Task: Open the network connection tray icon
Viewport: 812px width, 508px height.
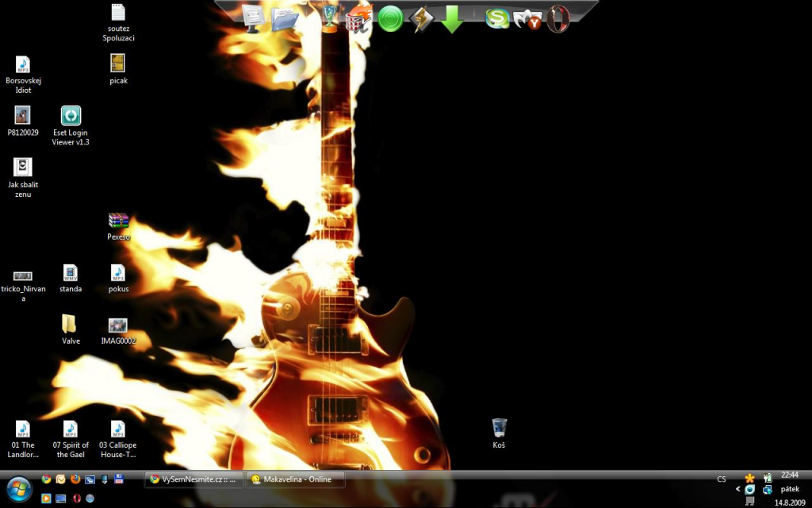Action: point(768,490)
